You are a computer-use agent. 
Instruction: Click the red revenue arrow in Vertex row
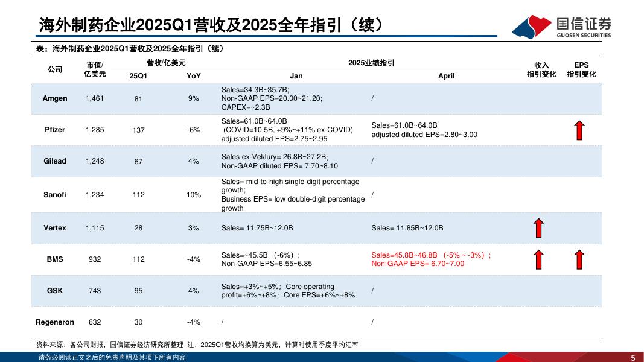pyautogui.click(x=538, y=228)
